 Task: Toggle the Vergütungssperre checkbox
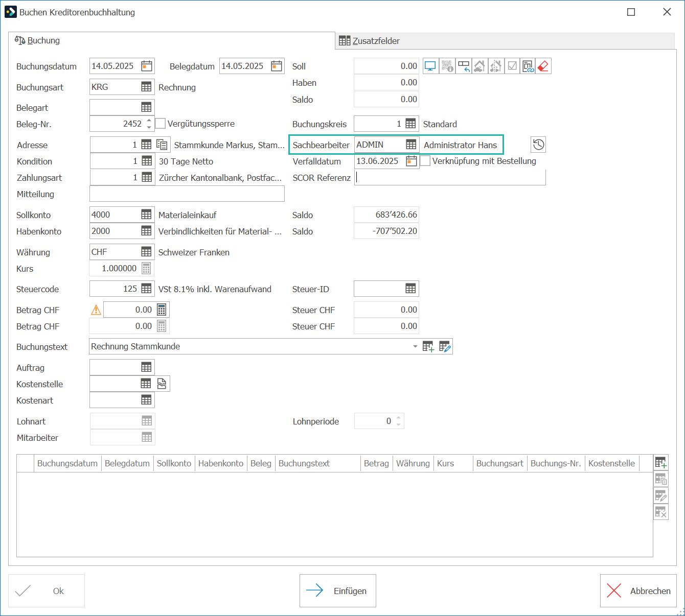point(161,124)
